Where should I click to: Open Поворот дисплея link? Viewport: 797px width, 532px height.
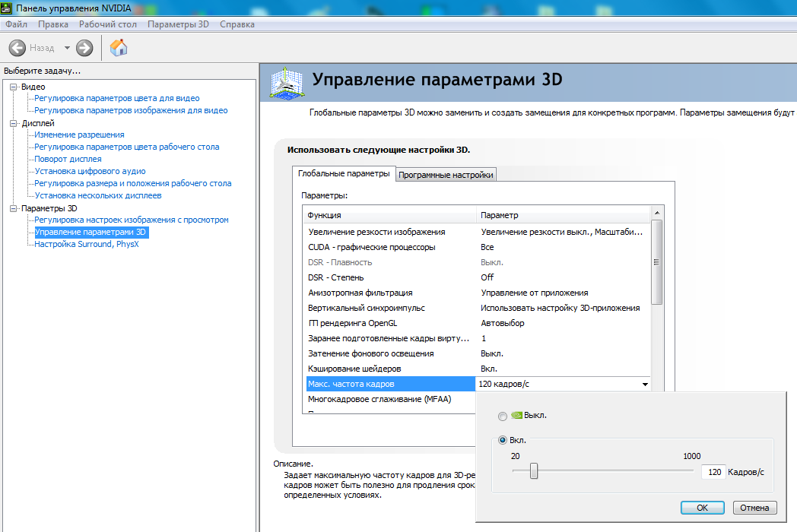click(x=68, y=159)
